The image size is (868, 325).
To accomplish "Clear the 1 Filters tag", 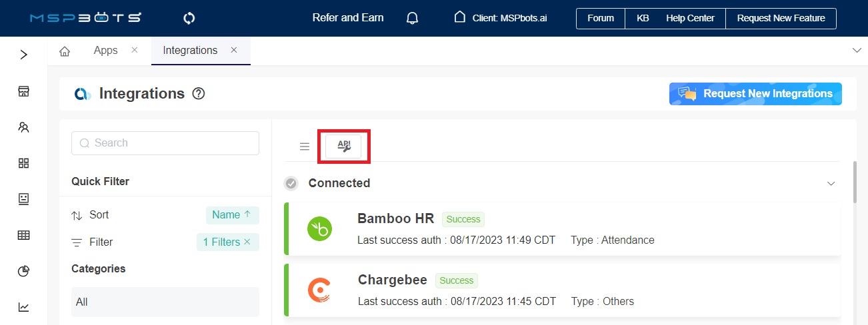I will (x=247, y=242).
